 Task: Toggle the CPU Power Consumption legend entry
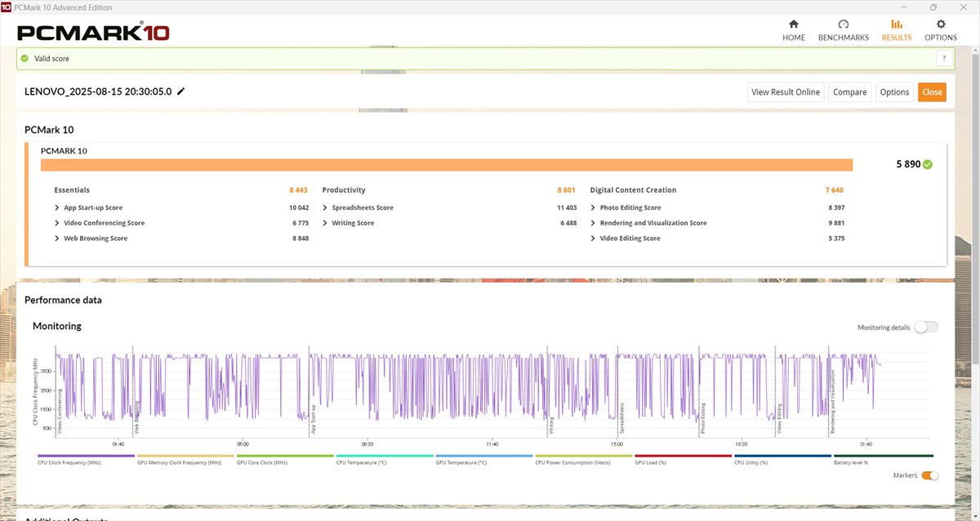[584, 460]
